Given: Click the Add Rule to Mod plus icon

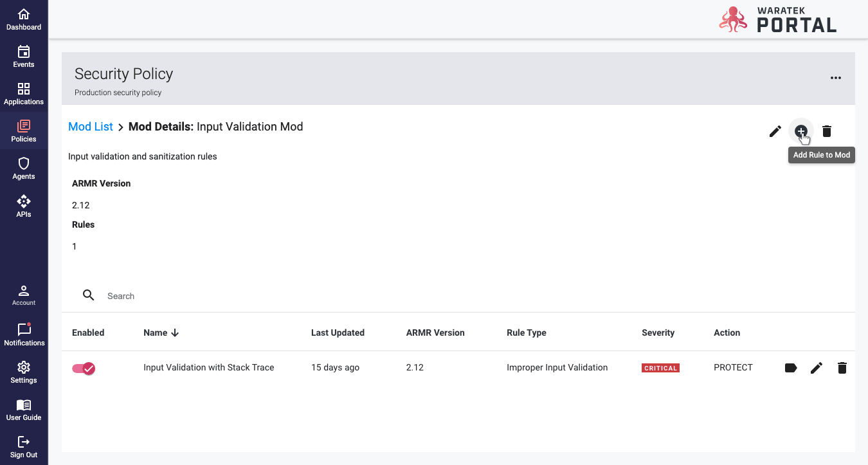Looking at the screenshot, I should click(x=800, y=131).
